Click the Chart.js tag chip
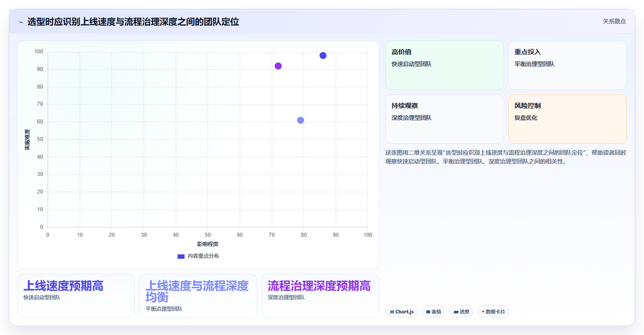Viewport: 644px width, 335px height. click(402, 312)
